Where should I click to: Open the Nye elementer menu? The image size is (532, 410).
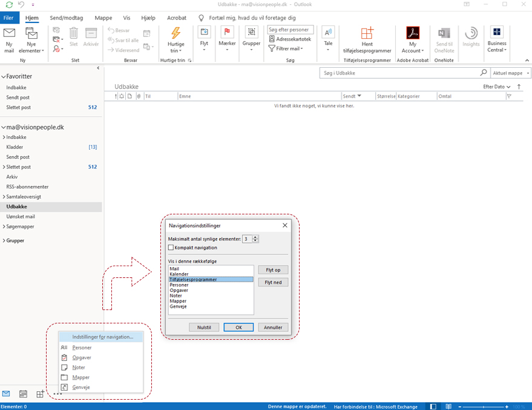click(x=31, y=40)
